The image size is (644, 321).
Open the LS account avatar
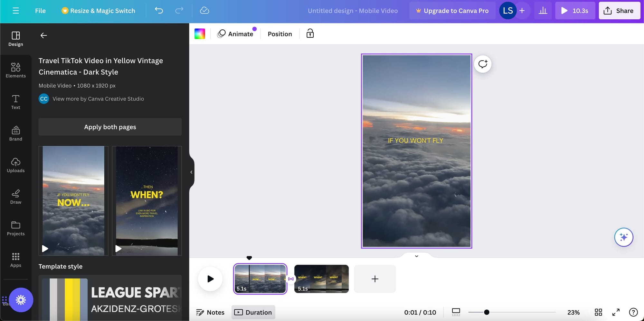507,11
